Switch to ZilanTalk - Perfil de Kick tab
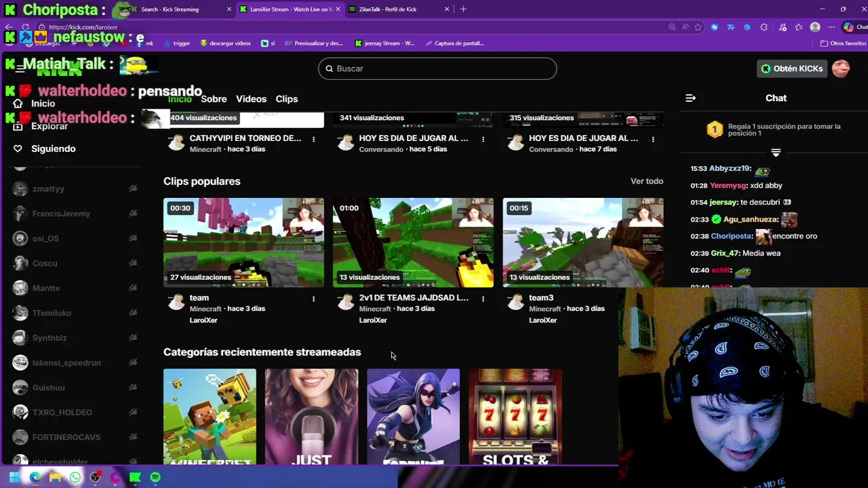 point(399,9)
